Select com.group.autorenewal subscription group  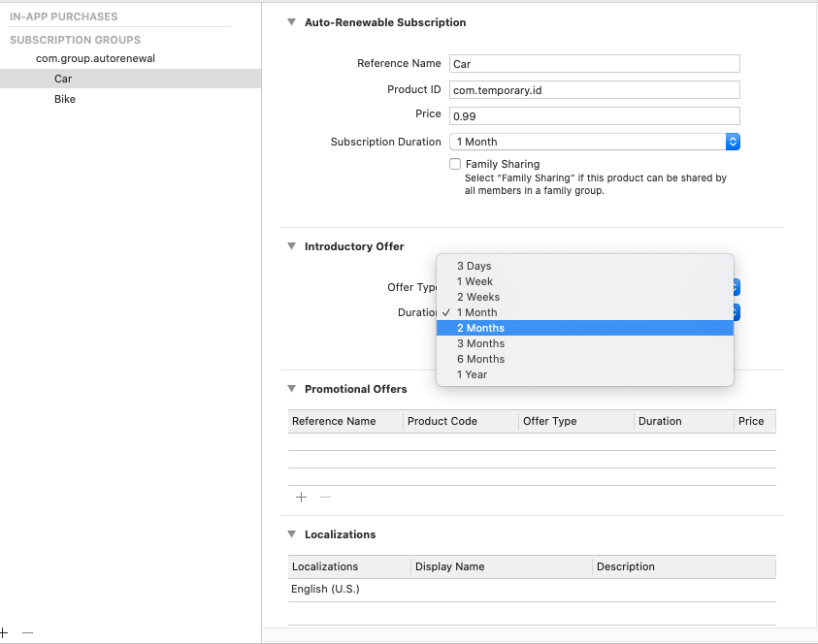pyautogui.click(x=95, y=58)
